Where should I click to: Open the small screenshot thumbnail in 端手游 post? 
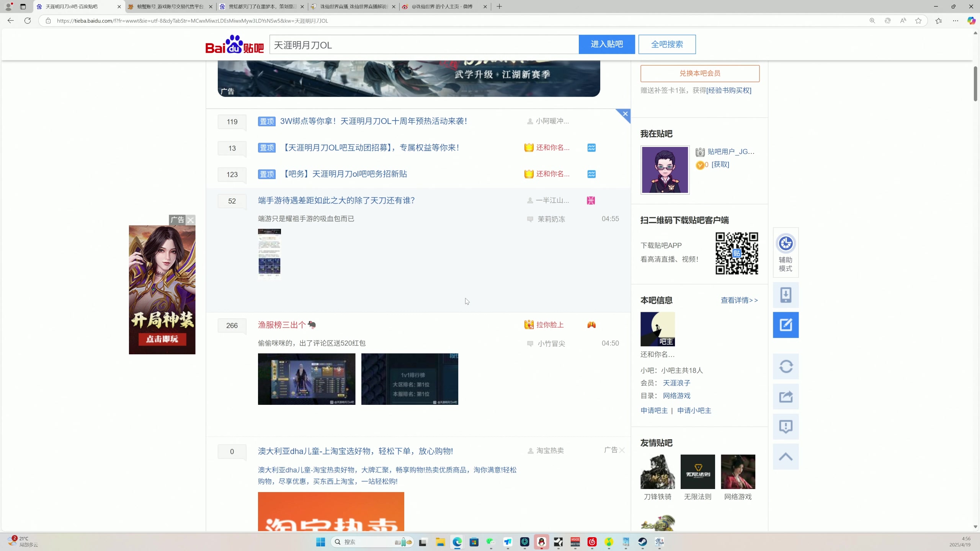269,253
